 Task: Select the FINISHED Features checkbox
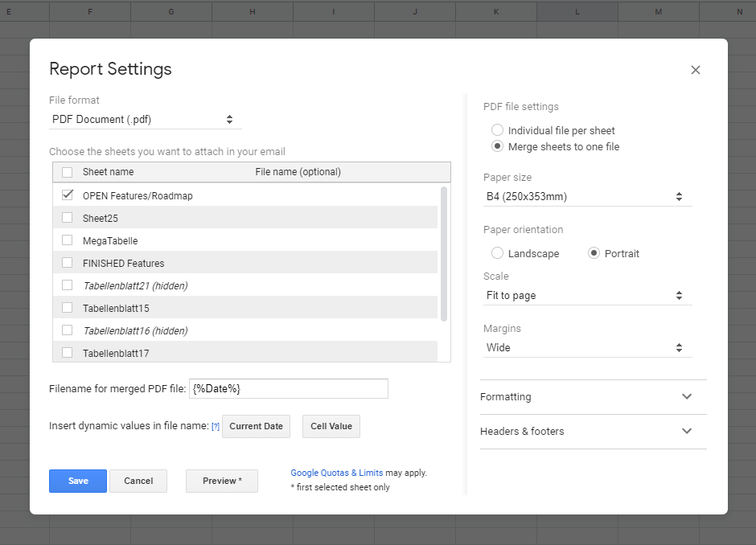[68, 263]
